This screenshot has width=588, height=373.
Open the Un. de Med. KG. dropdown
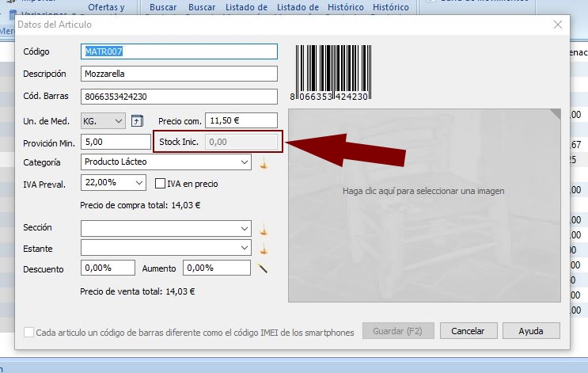(x=103, y=121)
